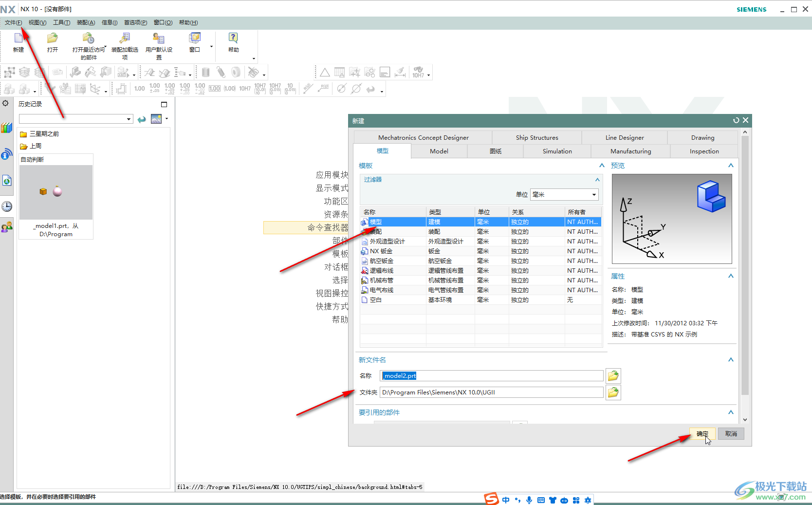The height and width of the screenshot is (505, 812).
Task: Open the web browser sidebar icon
Action: 6,181
